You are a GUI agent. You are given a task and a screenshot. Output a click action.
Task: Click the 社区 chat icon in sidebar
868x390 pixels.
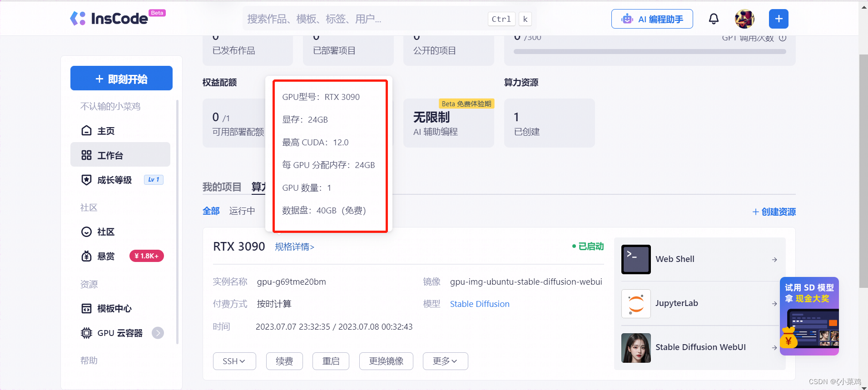86,232
